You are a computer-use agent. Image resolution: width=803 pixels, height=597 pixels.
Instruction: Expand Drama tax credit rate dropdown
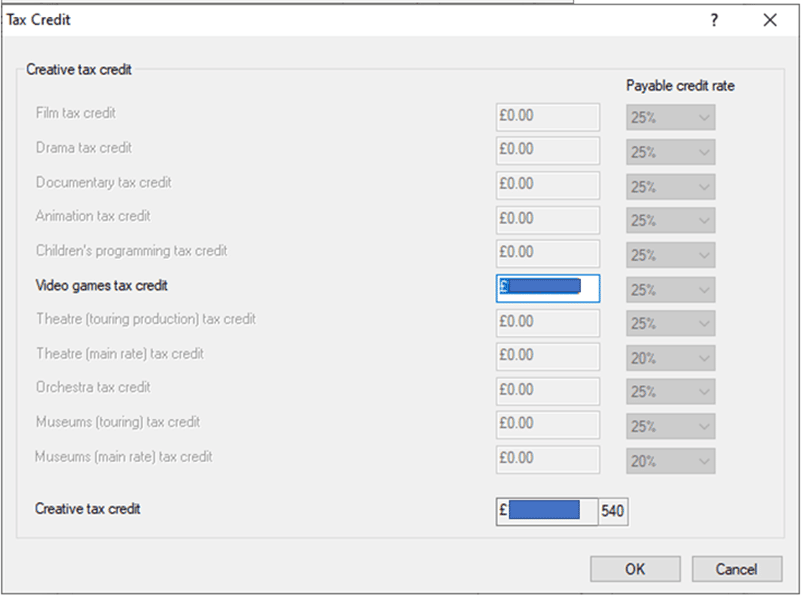[670, 152]
